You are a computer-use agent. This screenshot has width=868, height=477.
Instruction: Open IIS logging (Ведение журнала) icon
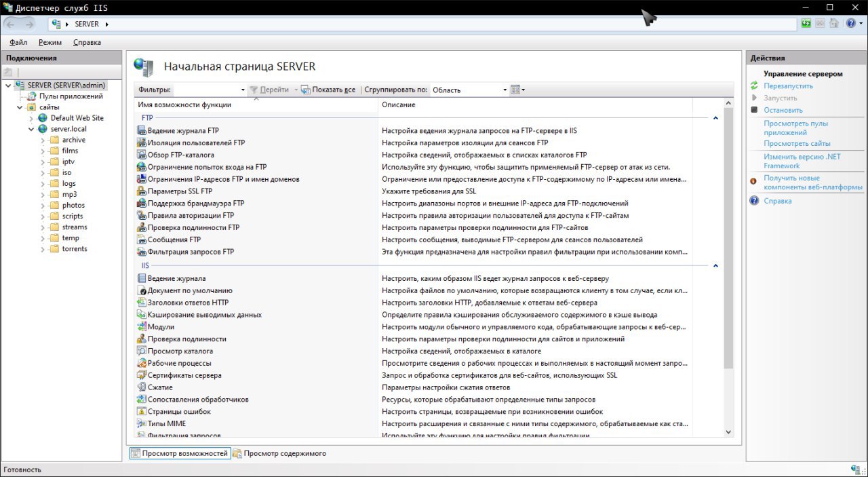(x=142, y=278)
